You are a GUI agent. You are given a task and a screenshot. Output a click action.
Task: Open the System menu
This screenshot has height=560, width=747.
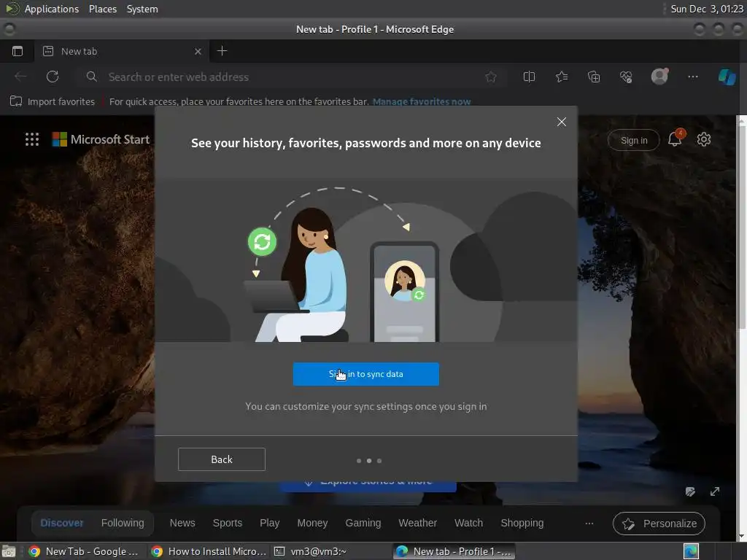click(x=142, y=9)
